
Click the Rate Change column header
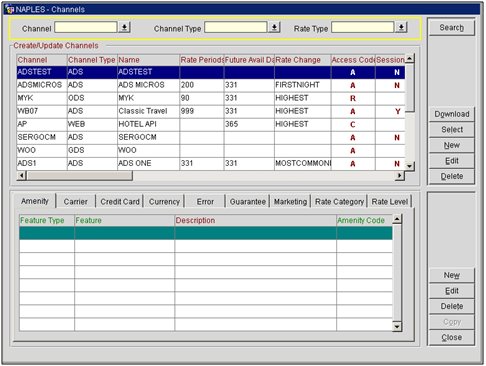click(303, 60)
